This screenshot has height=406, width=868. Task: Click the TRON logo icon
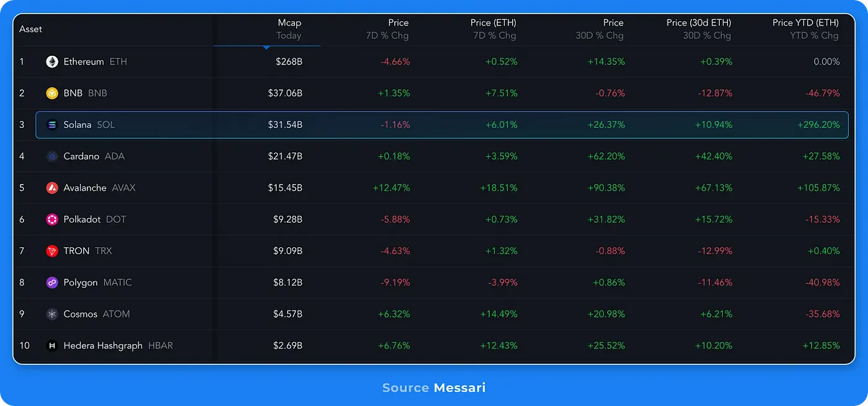pos(51,251)
